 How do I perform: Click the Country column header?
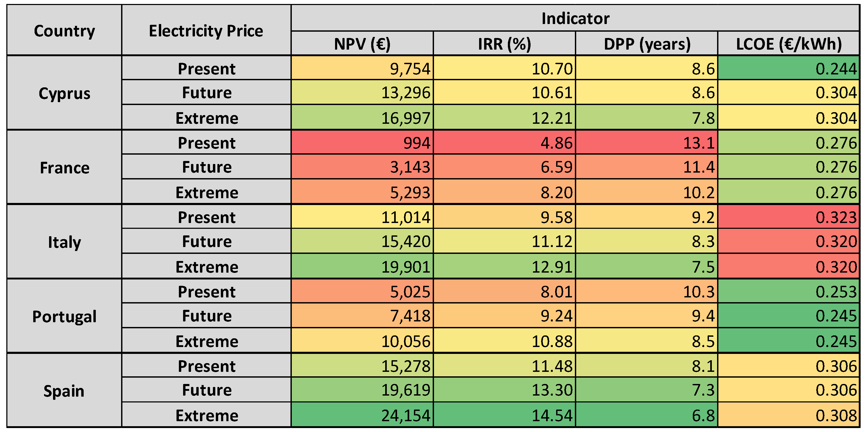64,31
